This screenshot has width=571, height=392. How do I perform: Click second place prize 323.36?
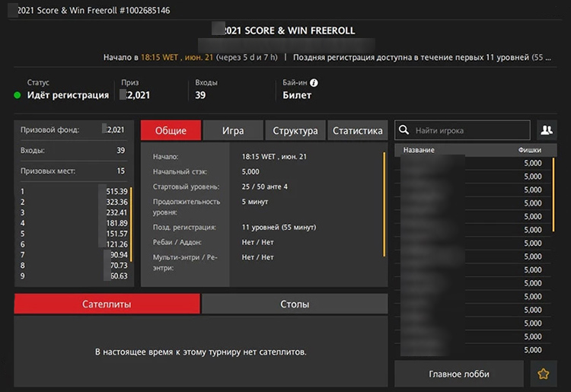click(x=116, y=202)
